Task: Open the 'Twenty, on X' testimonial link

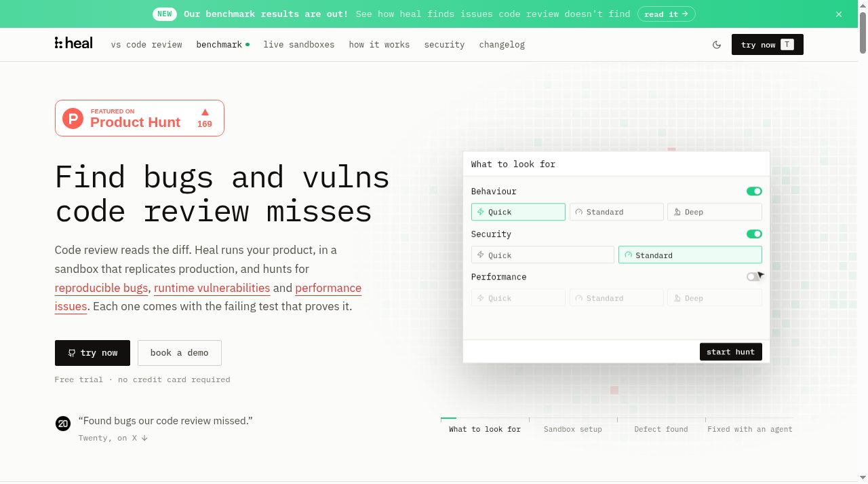Action: pos(113,438)
